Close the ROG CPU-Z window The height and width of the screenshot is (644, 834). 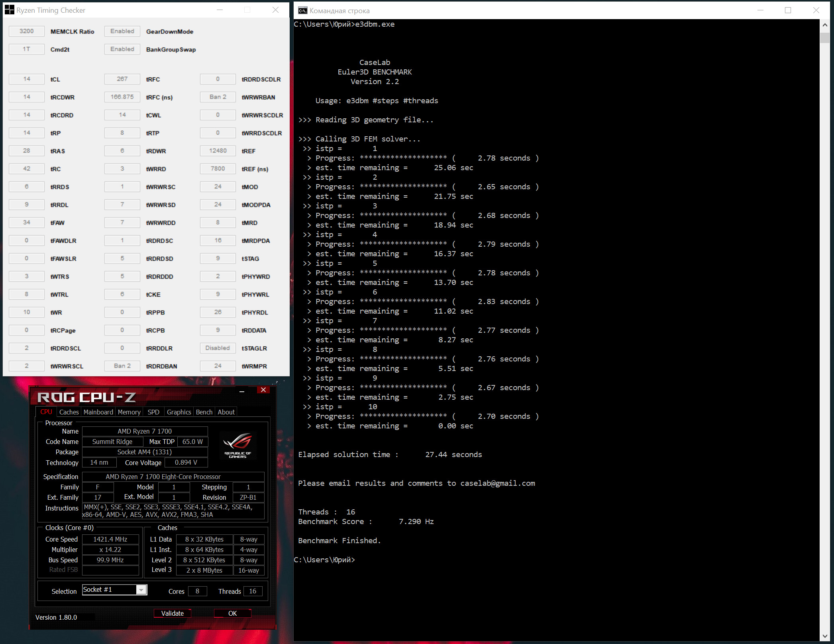[x=263, y=390]
